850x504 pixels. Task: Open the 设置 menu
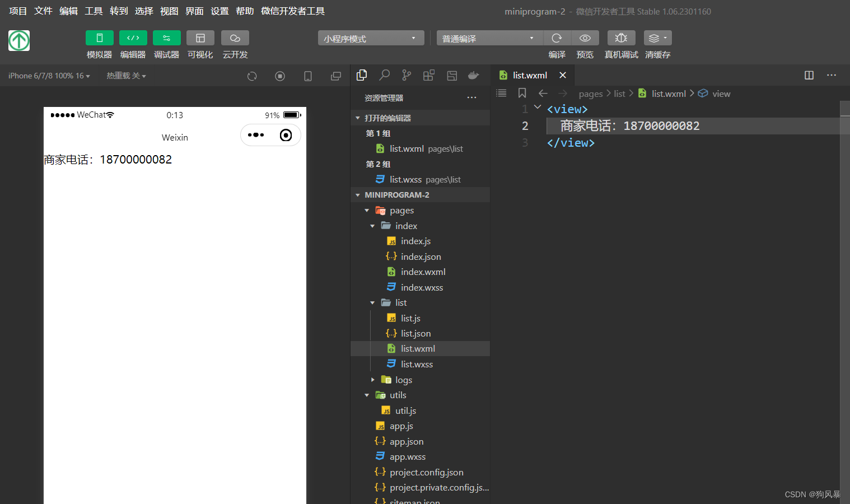tap(219, 11)
